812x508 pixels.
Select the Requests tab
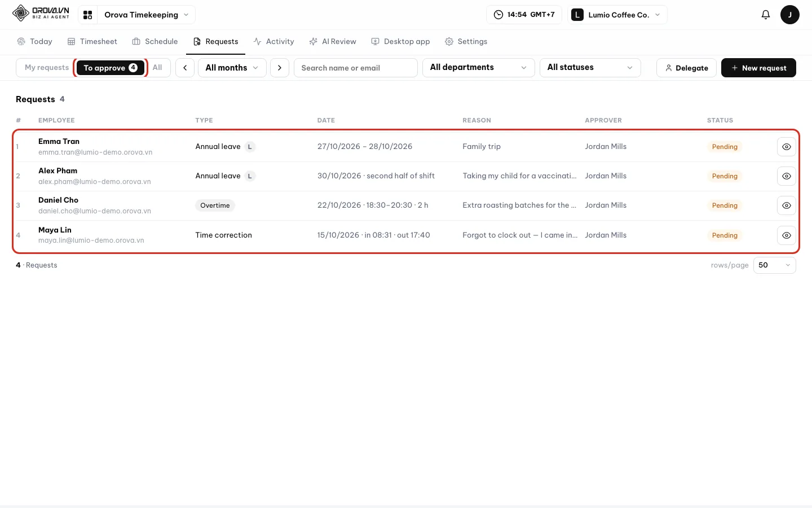tap(215, 41)
